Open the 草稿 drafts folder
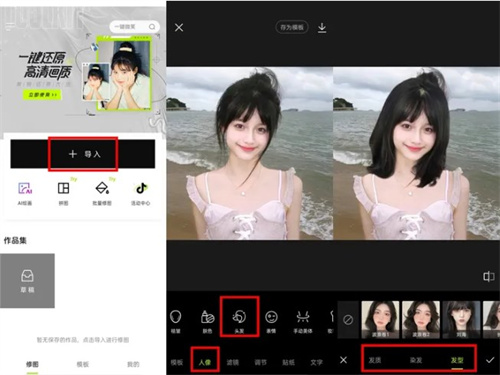 (27, 281)
